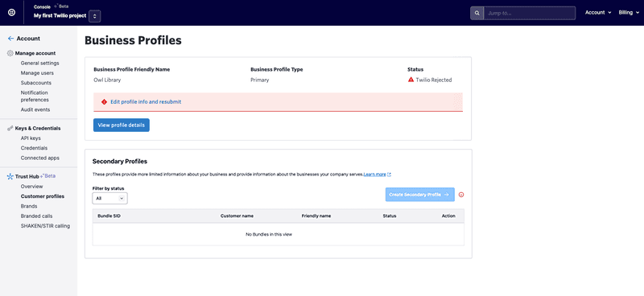Open the Twilio console home logo

pos(11,13)
